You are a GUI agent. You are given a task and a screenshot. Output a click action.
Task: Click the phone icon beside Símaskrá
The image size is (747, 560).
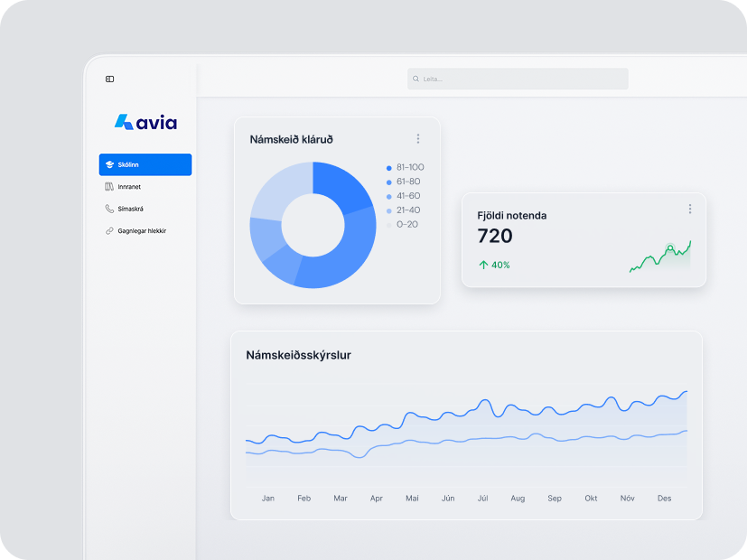pyautogui.click(x=109, y=209)
